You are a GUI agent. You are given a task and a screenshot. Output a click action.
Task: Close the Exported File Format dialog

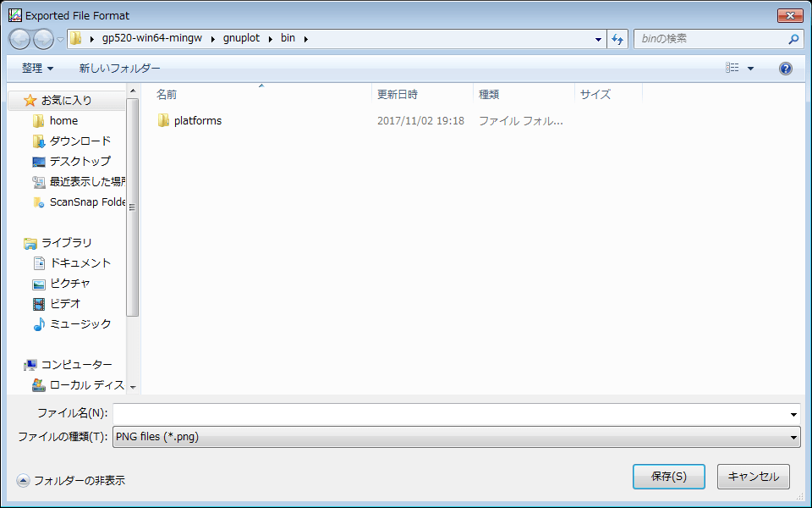click(790, 15)
